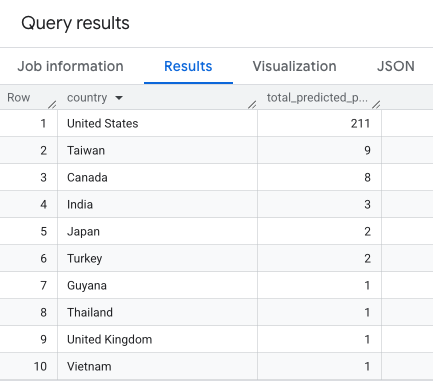
Task: Click the value 8 in Canada's row
Action: click(367, 177)
